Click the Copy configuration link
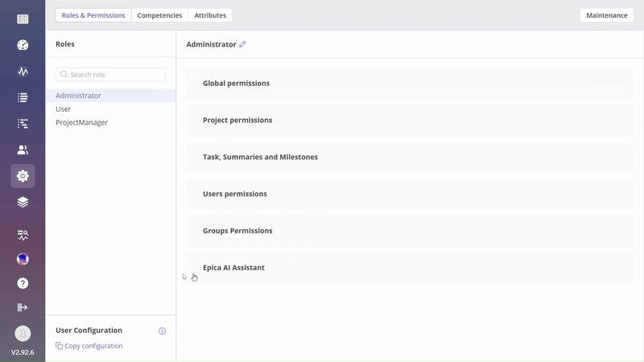Screen dimensions: 644x362 93,346
